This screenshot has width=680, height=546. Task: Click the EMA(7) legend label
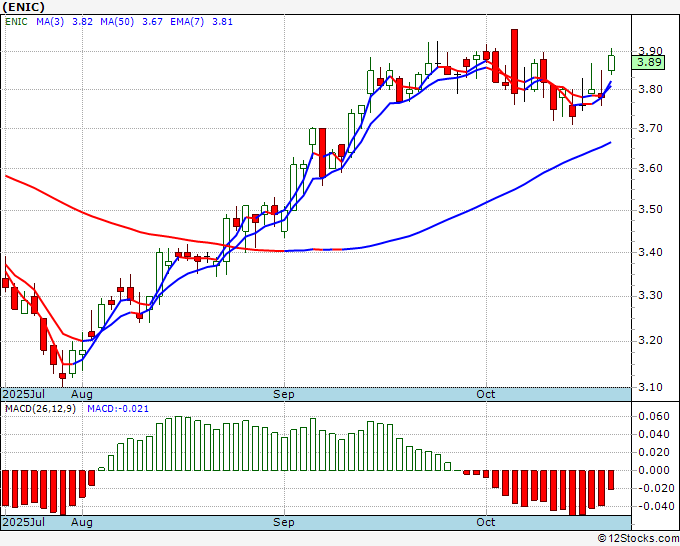187,22
